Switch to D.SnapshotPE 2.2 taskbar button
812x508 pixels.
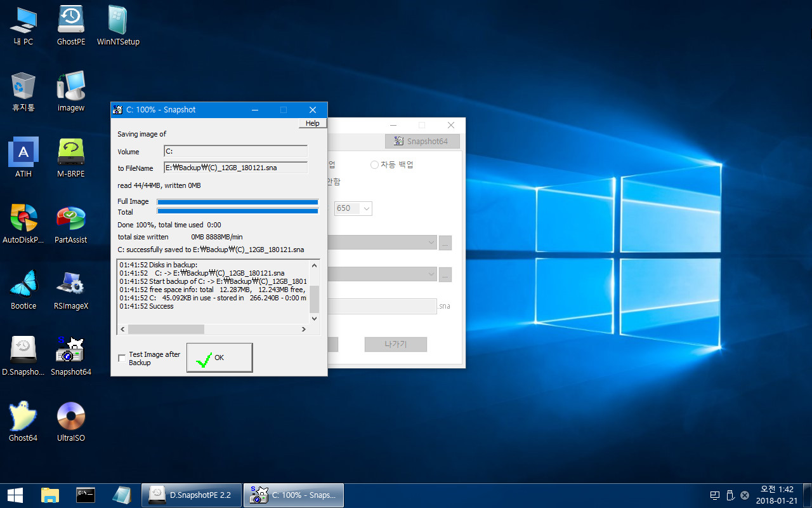point(192,495)
